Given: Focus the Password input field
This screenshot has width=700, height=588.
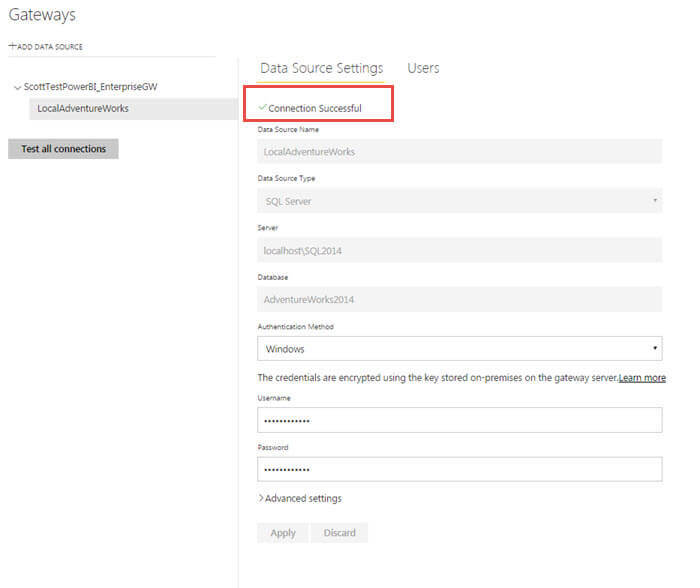Looking at the screenshot, I should pos(459,469).
